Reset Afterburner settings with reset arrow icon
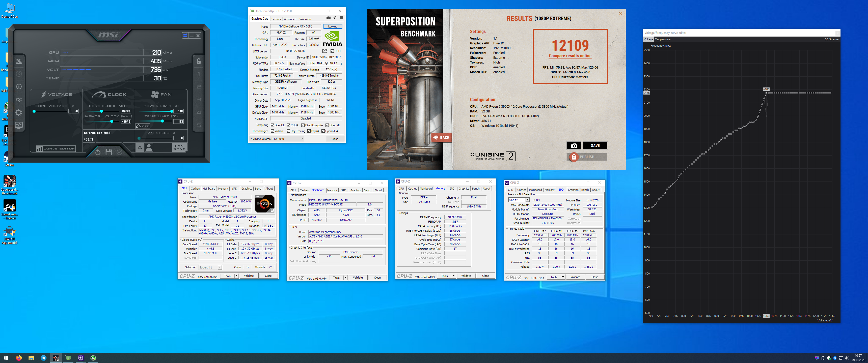 pos(98,152)
